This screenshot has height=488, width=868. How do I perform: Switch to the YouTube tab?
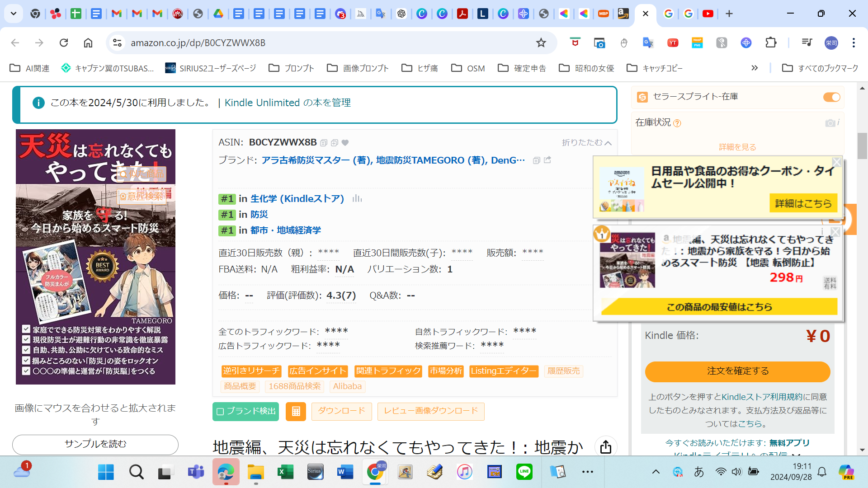tap(708, 14)
